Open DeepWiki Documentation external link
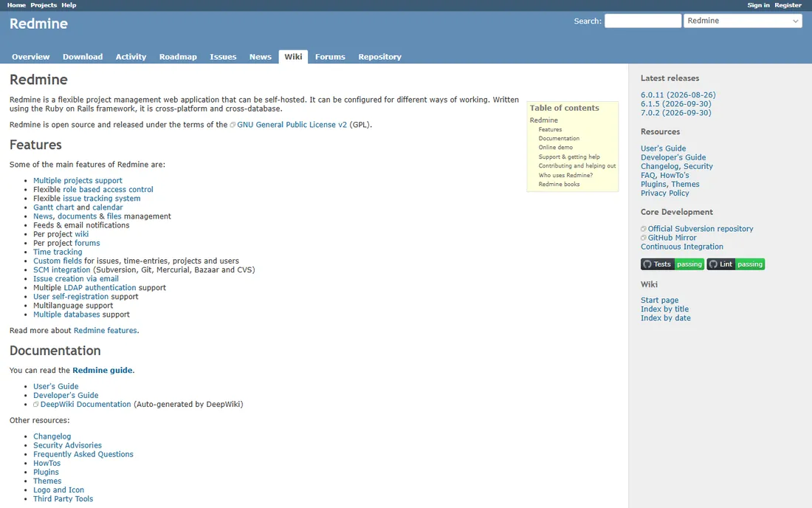 86,405
